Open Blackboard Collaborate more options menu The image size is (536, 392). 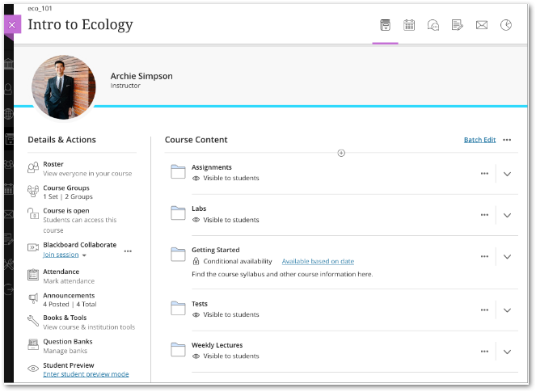click(128, 251)
